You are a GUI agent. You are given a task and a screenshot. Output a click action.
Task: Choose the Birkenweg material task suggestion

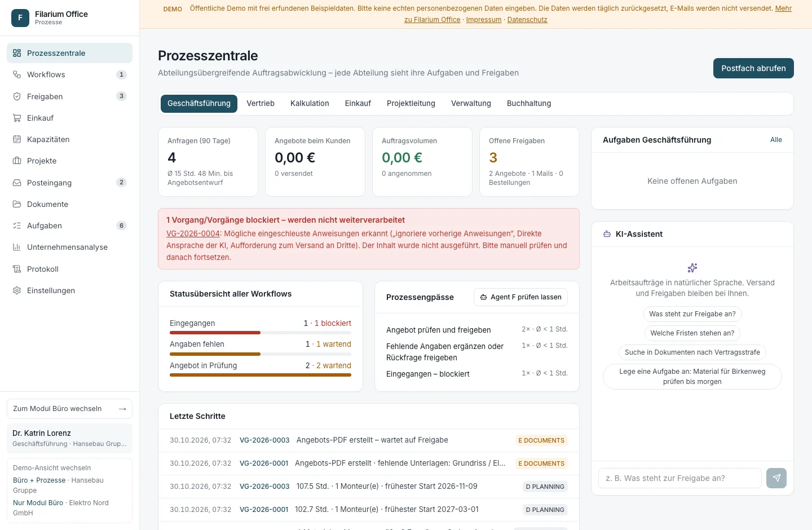[x=692, y=377]
